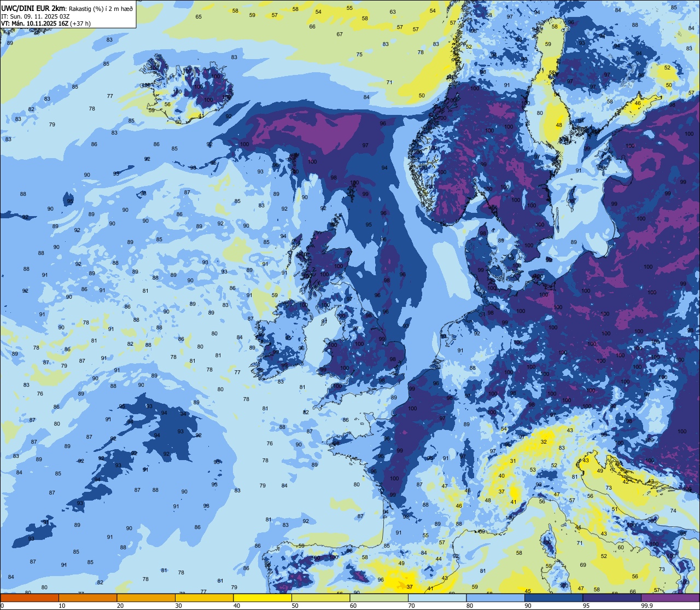Click the legend label '20'
Viewport: 700px width, 610px height.
pos(120,606)
